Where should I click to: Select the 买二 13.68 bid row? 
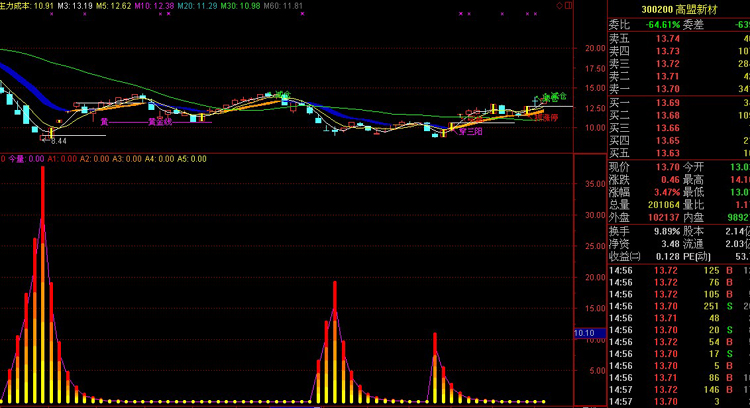[x=679, y=115]
